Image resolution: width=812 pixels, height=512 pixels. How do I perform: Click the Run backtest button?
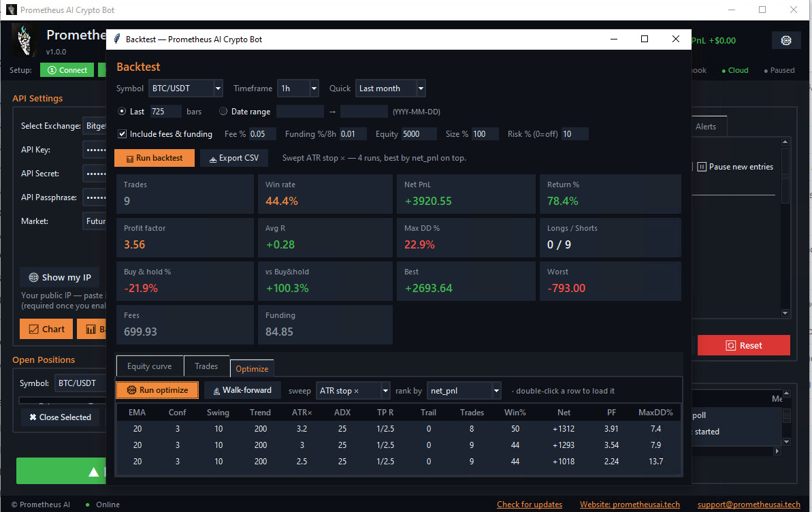[x=155, y=158]
